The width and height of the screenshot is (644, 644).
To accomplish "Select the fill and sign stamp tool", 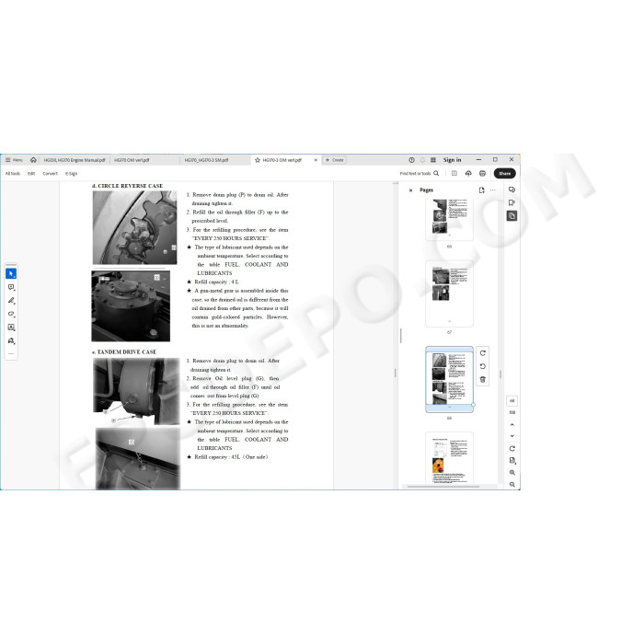I will (x=11, y=341).
